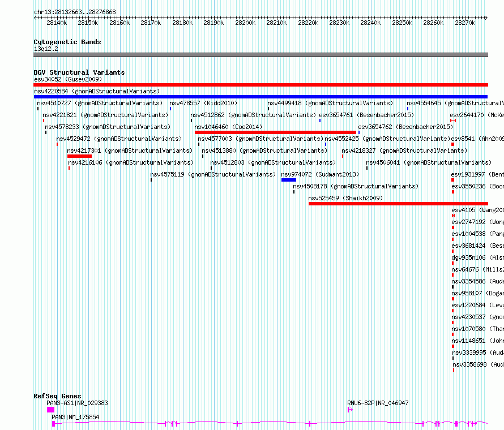Viewport: 504px width, 430px height.
Task: Click nsv4552425 variant label
Action: pos(387,139)
